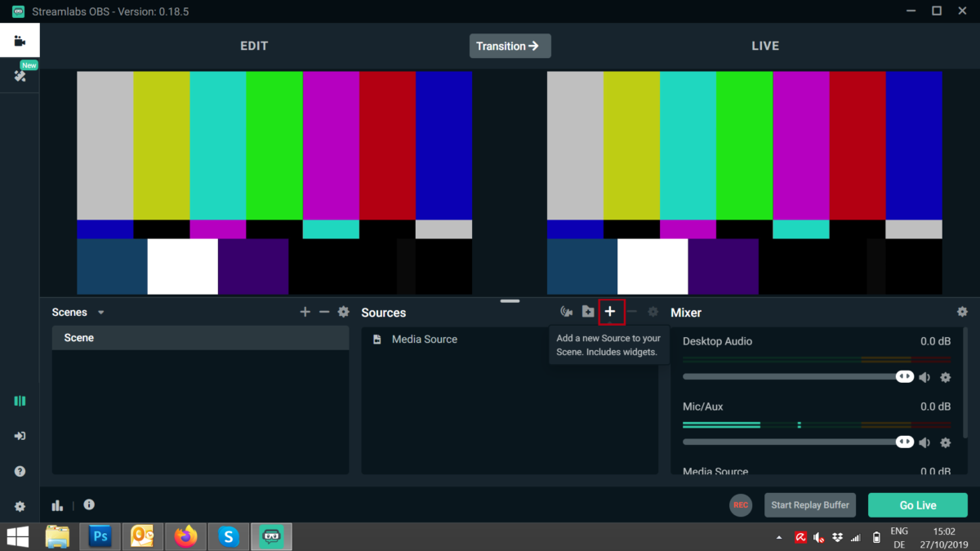Open the audio visualizer icon in Sources toolbar

[566, 312]
